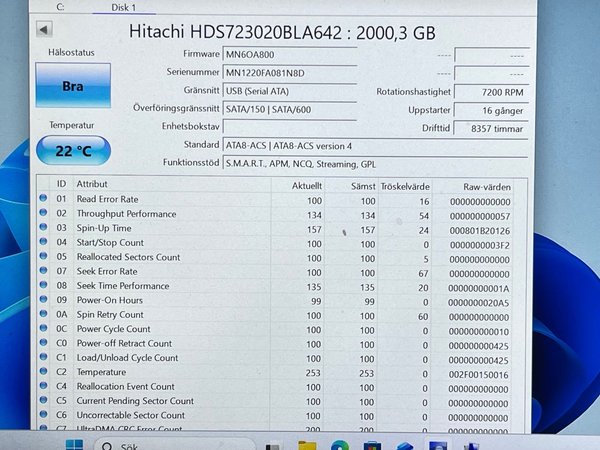Click status dot for Power-On Hours
This screenshot has height=450, width=600.
(x=43, y=300)
